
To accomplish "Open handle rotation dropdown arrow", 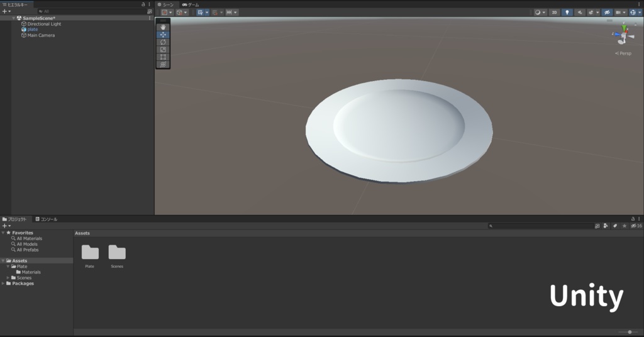I will (186, 13).
